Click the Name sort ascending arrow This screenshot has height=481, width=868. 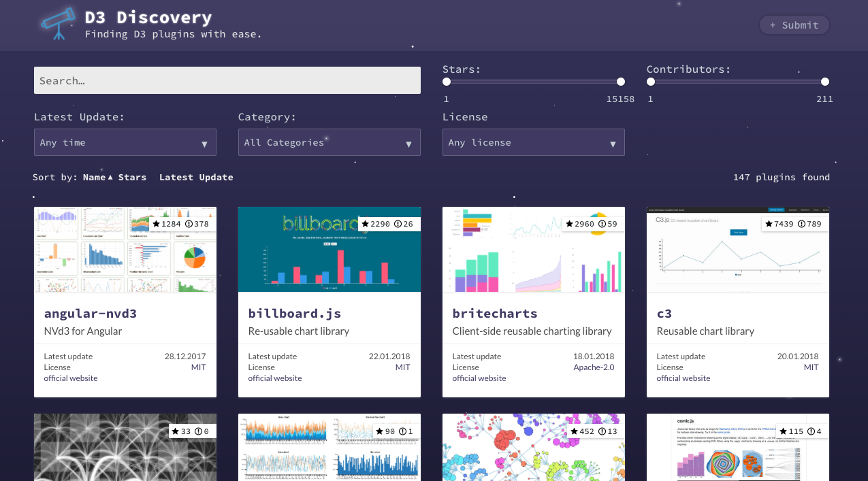click(110, 178)
